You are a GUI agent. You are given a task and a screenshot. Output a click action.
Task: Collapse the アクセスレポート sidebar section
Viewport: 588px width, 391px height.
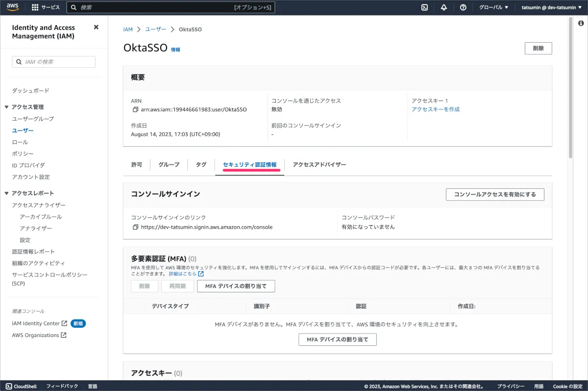pos(7,193)
